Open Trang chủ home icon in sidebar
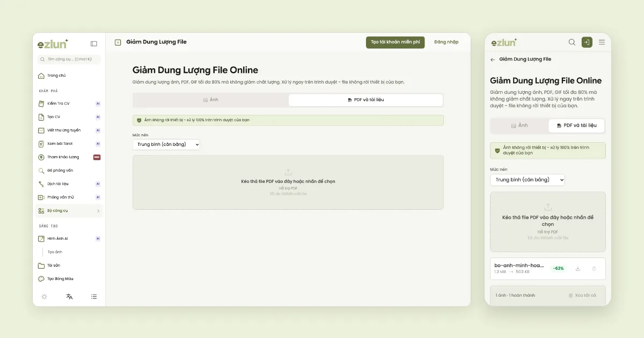The height and width of the screenshot is (338, 644). (41, 76)
